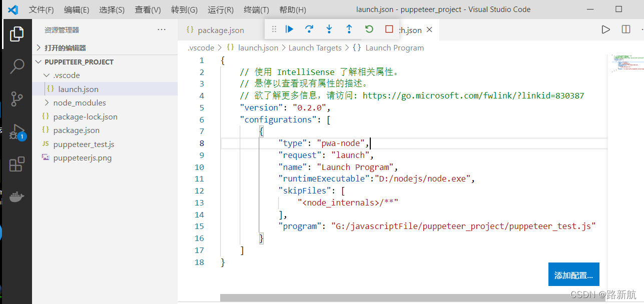The width and height of the screenshot is (644, 304).
Task: Click the Launch Targets breadcrumb
Action: (315, 48)
